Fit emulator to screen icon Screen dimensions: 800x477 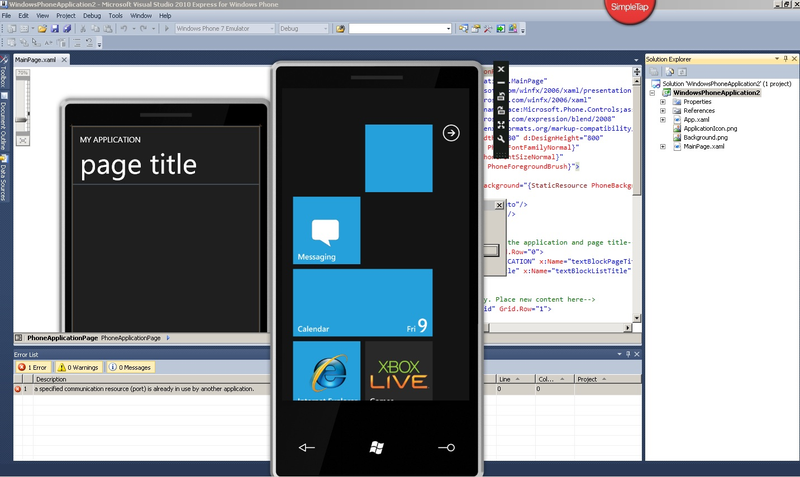(501, 124)
